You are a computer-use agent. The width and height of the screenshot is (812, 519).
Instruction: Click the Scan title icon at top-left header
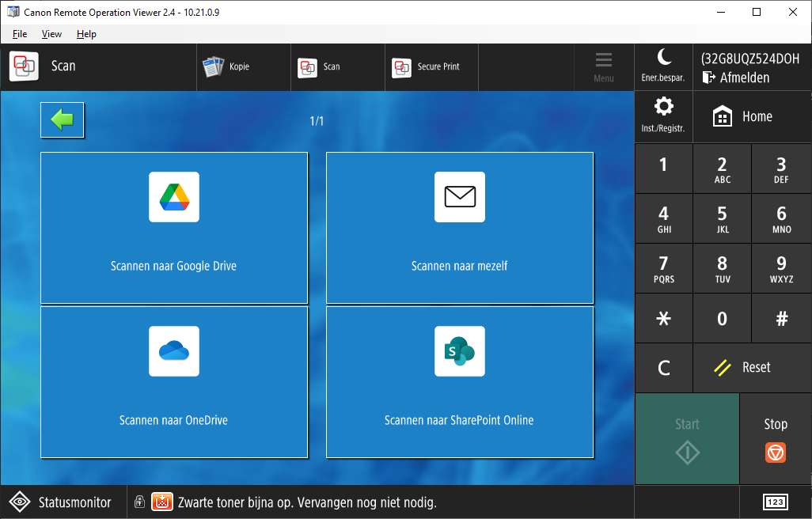[24, 66]
